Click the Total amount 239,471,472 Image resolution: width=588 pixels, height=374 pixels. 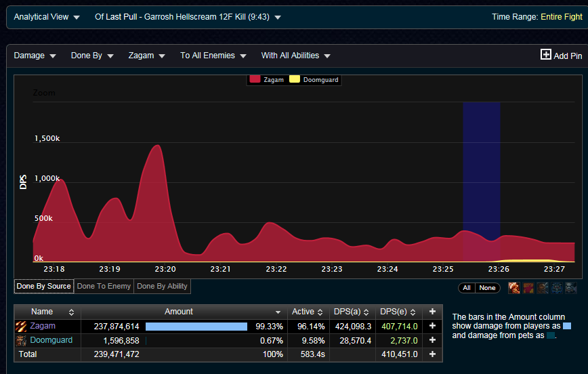click(117, 354)
